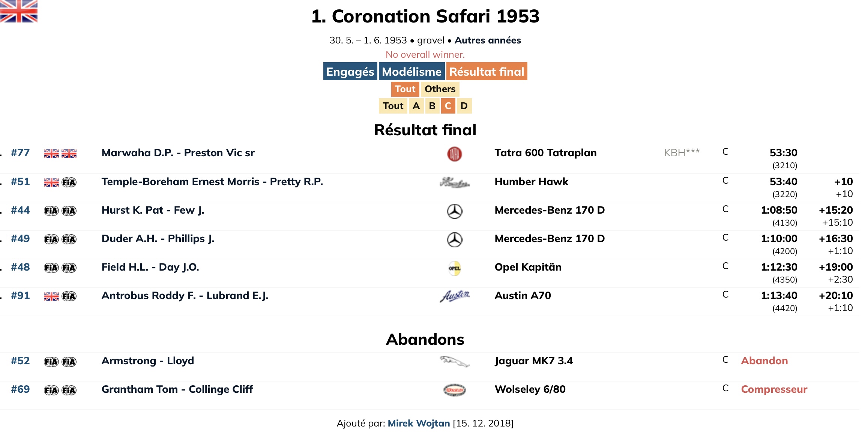Click the large UK flag top-left

click(19, 11)
